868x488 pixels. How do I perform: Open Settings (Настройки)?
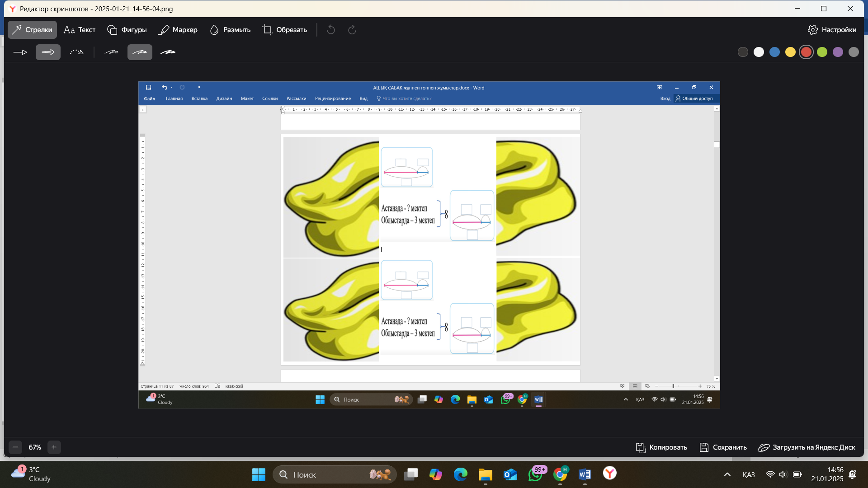(832, 30)
